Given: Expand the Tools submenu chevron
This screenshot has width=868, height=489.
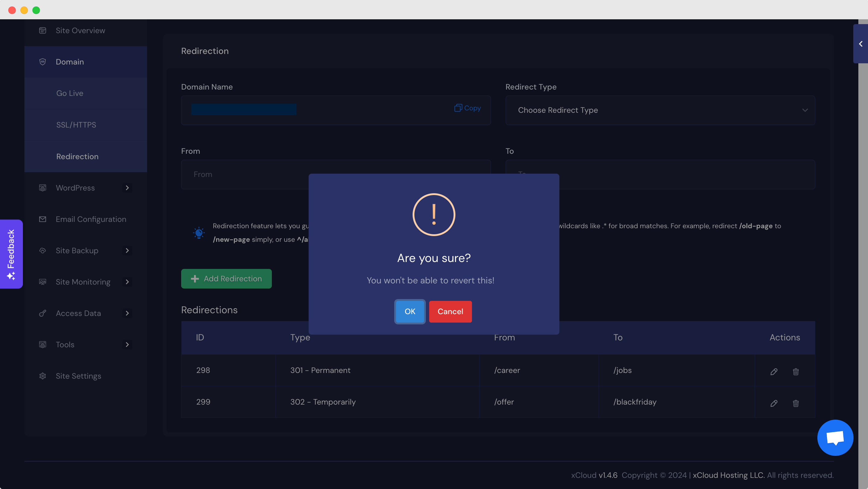Looking at the screenshot, I should [x=127, y=344].
